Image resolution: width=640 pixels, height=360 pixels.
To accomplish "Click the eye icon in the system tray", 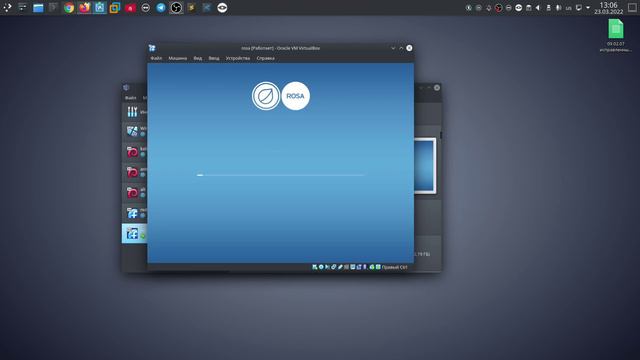I will pos(518,7).
